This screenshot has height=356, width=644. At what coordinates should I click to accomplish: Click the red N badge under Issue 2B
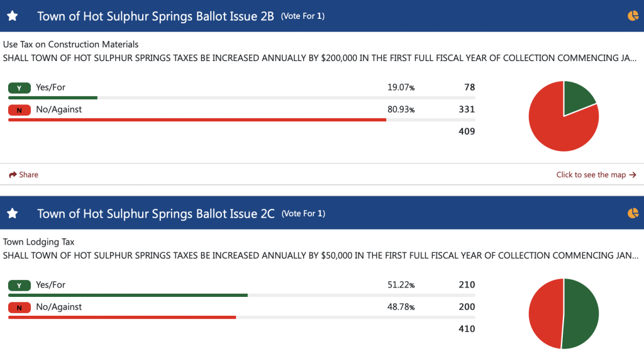[19, 110]
